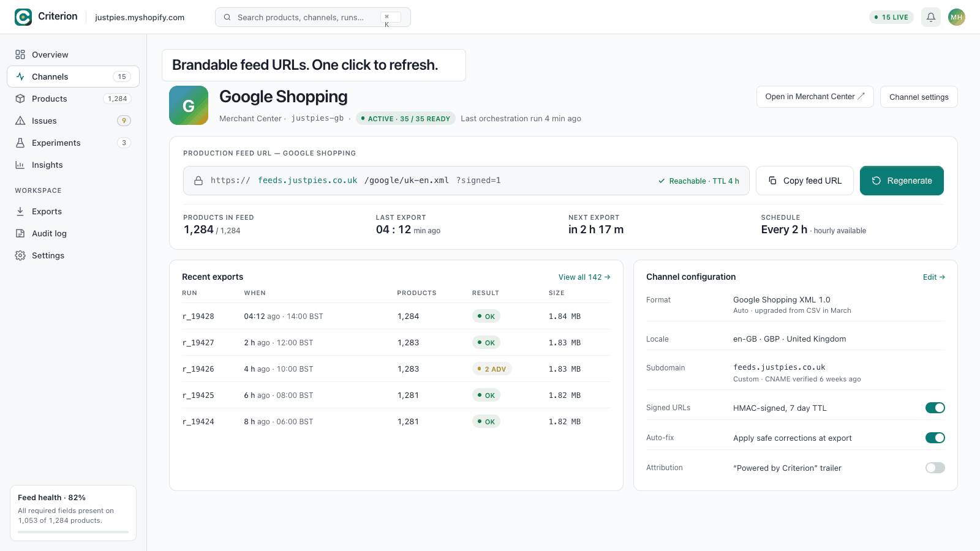The height and width of the screenshot is (551, 980).
Task: Select Channels in the sidebar
Action: [73, 77]
